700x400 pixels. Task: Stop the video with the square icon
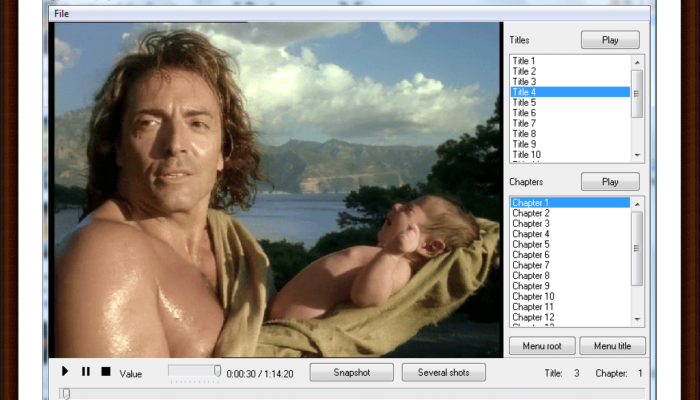point(105,372)
